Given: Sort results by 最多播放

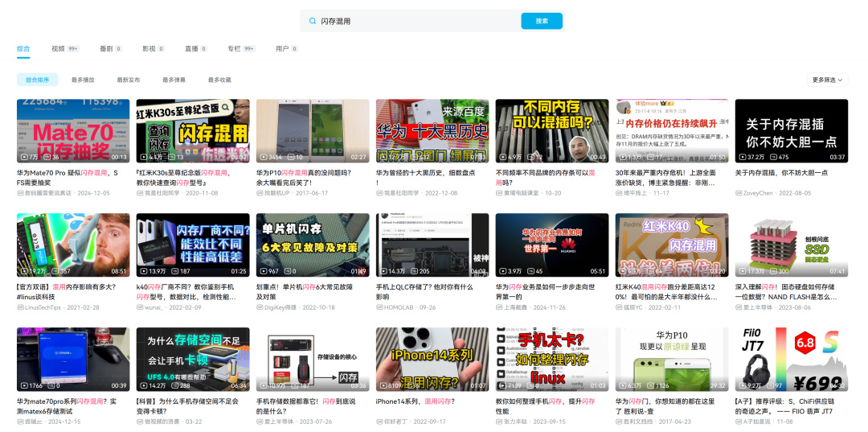Looking at the screenshot, I should 83,80.
